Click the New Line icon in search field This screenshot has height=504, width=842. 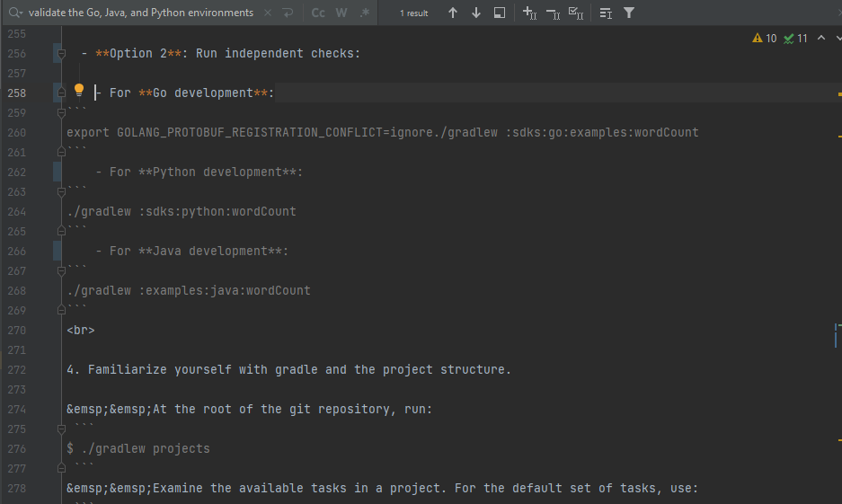[x=288, y=13]
